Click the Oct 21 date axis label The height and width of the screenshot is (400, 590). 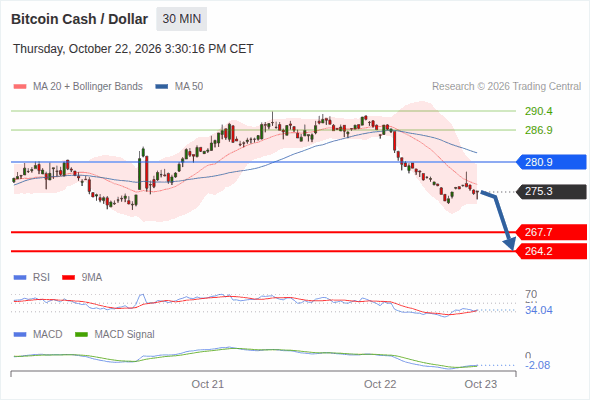tap(208, 384)
